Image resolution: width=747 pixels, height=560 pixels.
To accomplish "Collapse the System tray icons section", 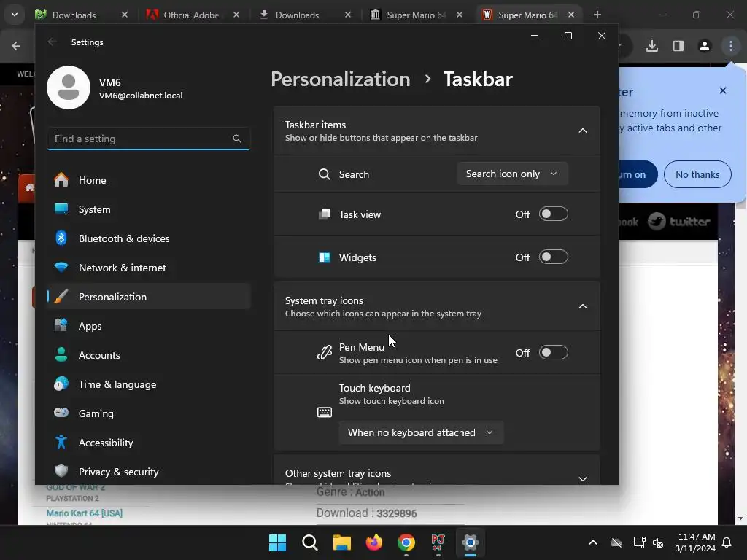I will click(x=583, y=306).
